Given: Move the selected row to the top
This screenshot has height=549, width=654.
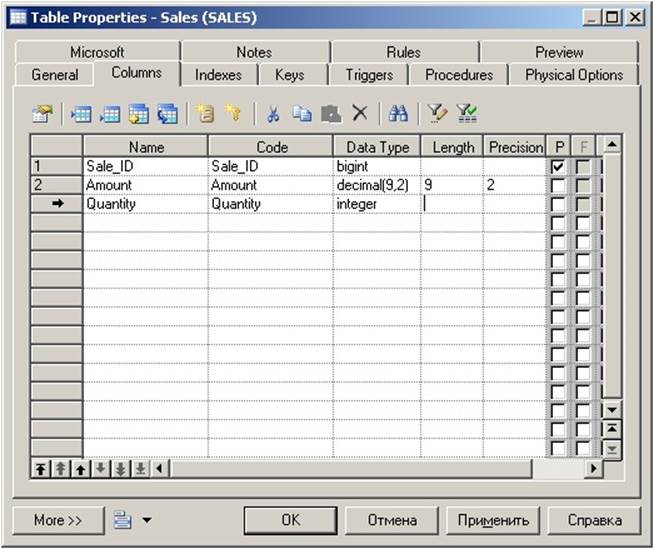Looking at the screenshot, I should tap(40, 469).
